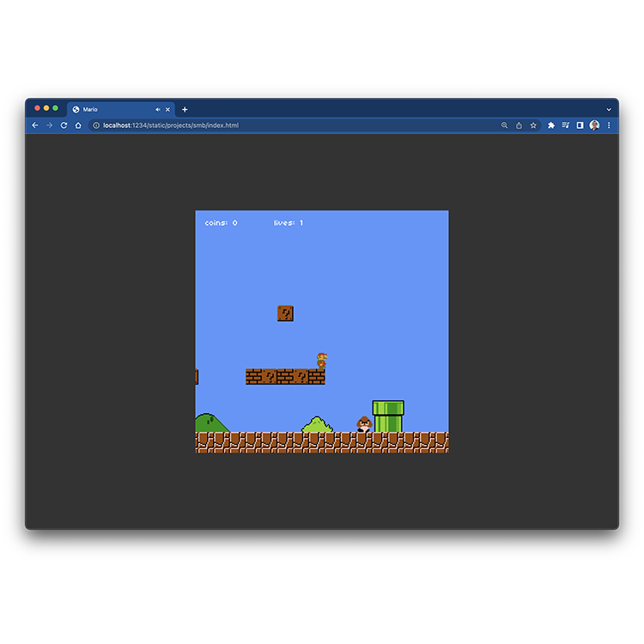This screenshot has width=644, height=644.
Task: Mute the Mario tab's audio
Action: 158,110
